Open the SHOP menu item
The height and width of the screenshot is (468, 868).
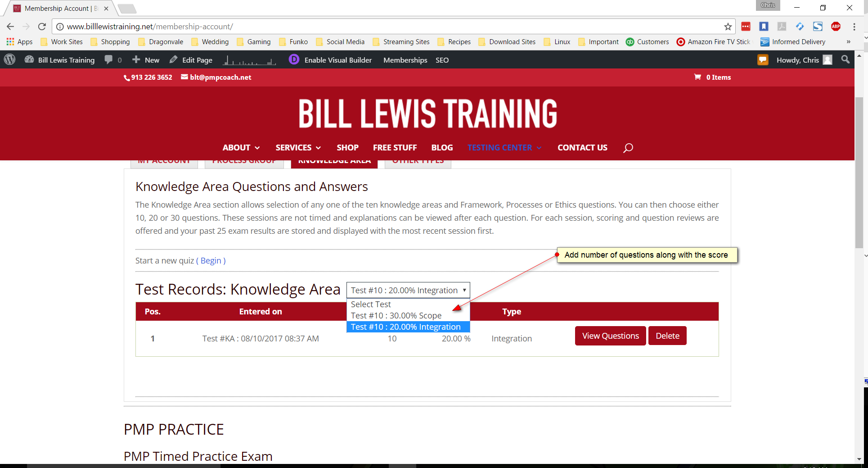coord(347,148)
